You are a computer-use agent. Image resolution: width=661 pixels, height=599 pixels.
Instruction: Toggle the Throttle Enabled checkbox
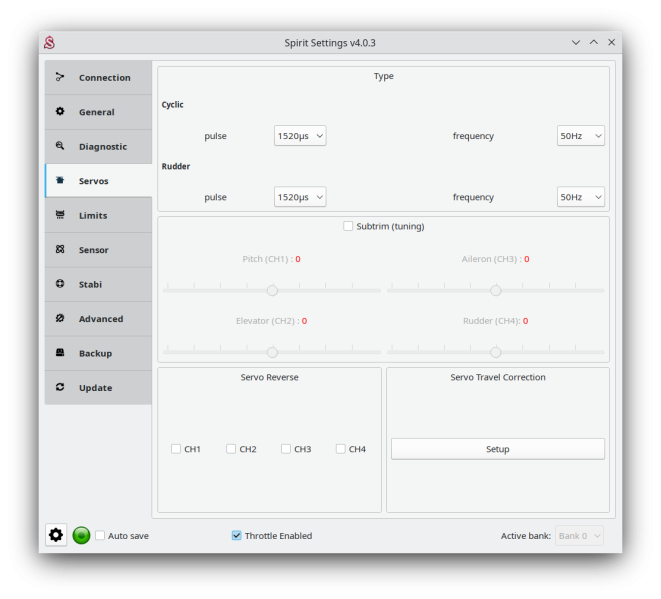pyautogui.click(x=237, y=535)
